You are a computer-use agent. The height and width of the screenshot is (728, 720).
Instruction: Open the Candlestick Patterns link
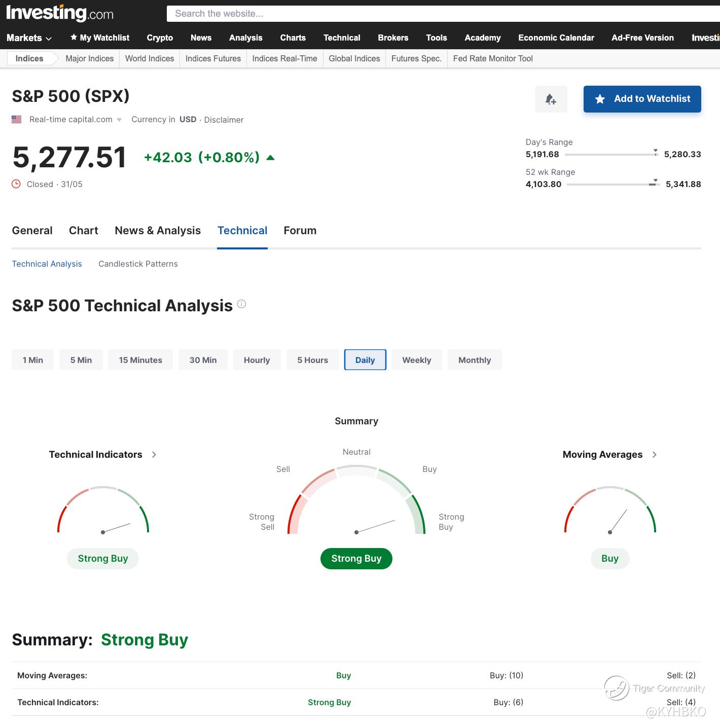coord(138,264)
